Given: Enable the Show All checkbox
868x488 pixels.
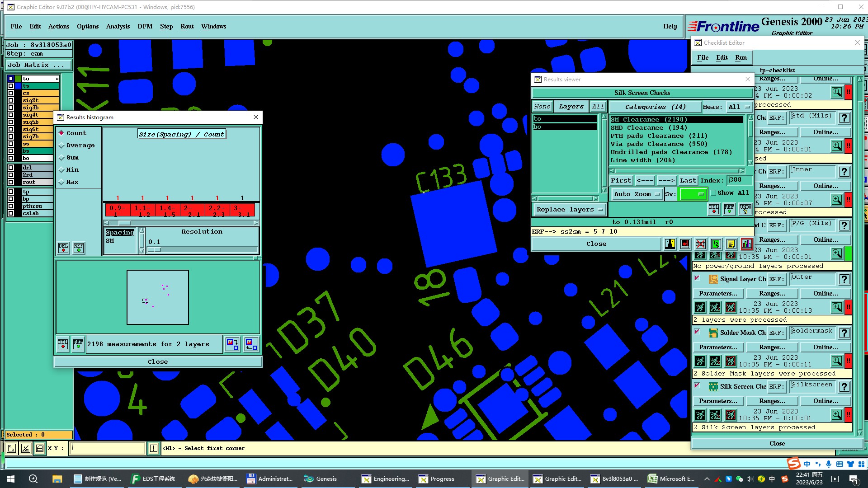Looking at the screenshot, I should click(713, 193).
